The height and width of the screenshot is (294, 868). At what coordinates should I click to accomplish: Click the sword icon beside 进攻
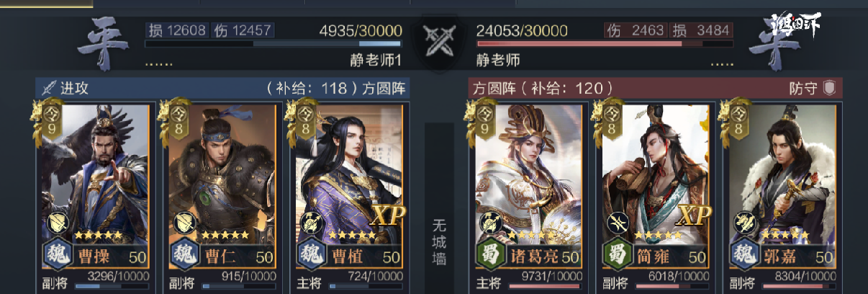pyautogui.click(x=50, y=88)
